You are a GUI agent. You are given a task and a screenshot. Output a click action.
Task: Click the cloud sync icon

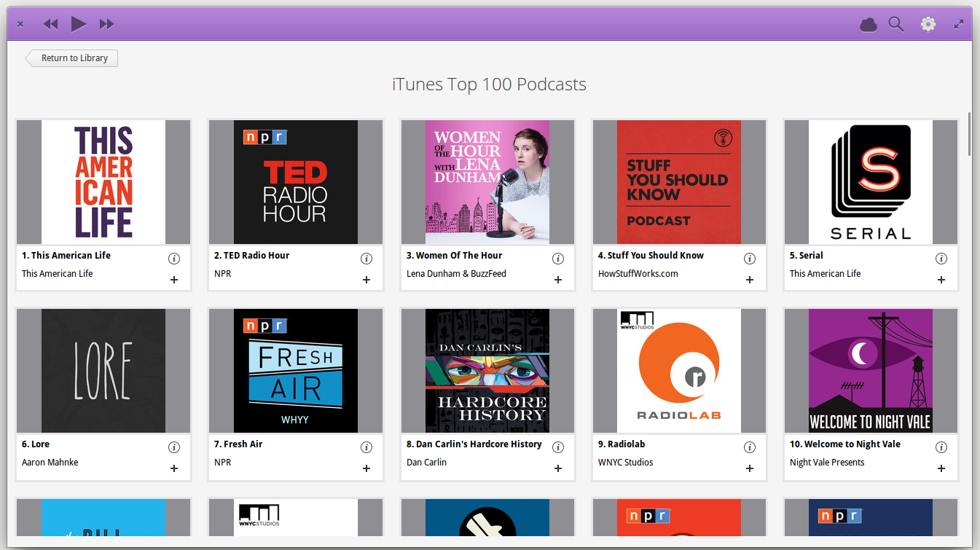pos(867,23)
